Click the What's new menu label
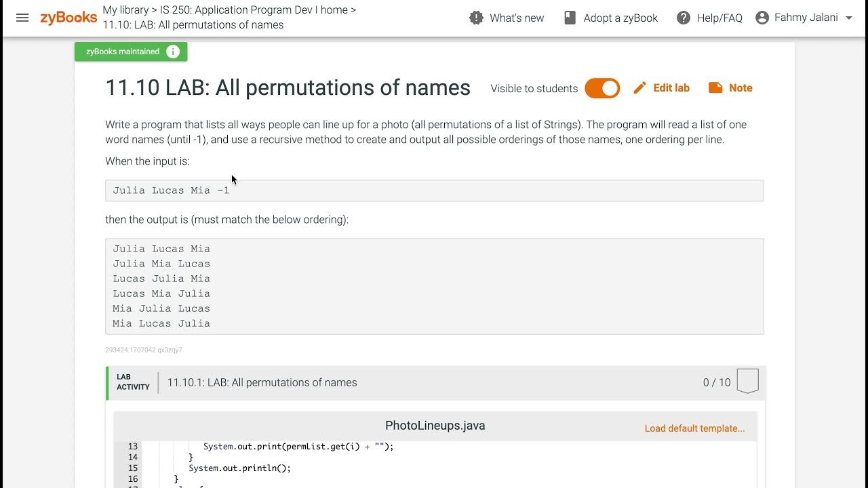Screen dimensions: 868x488 (517, 18)
